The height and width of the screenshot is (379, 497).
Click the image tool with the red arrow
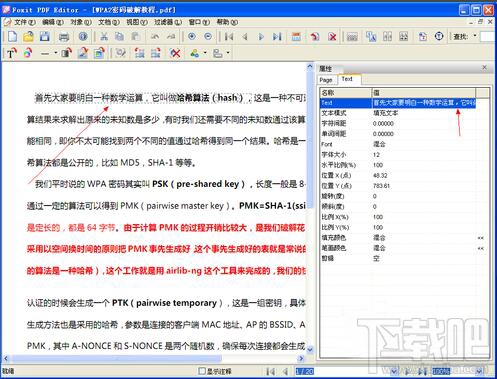pyautogui.click(x=83, y=53)
